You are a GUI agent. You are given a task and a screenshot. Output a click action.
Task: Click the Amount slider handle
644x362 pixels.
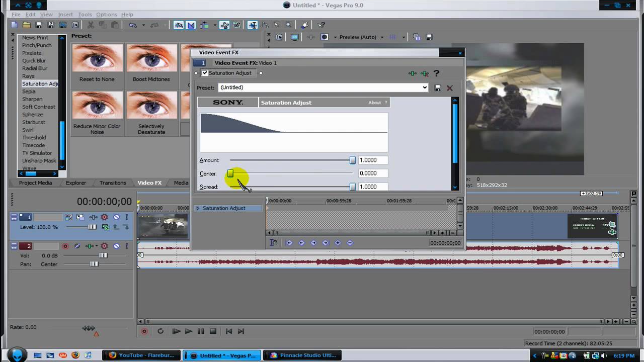point(353,160)
